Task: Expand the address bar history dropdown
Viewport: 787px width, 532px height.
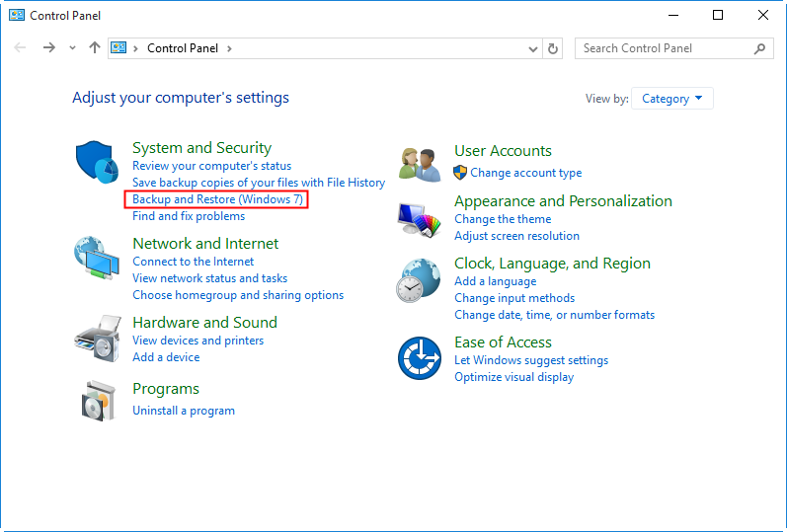Action: 534,48
